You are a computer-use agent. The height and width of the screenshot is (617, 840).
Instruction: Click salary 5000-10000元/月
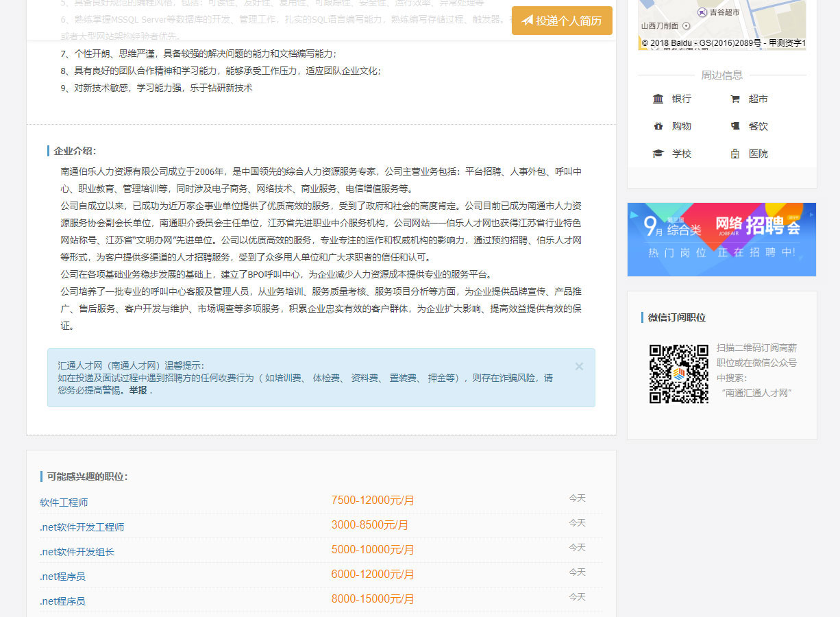[x=373, y=550]
